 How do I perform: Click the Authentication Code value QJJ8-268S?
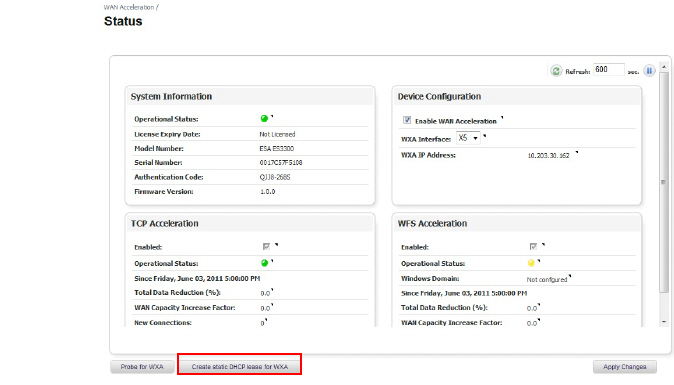pos(275,177)
